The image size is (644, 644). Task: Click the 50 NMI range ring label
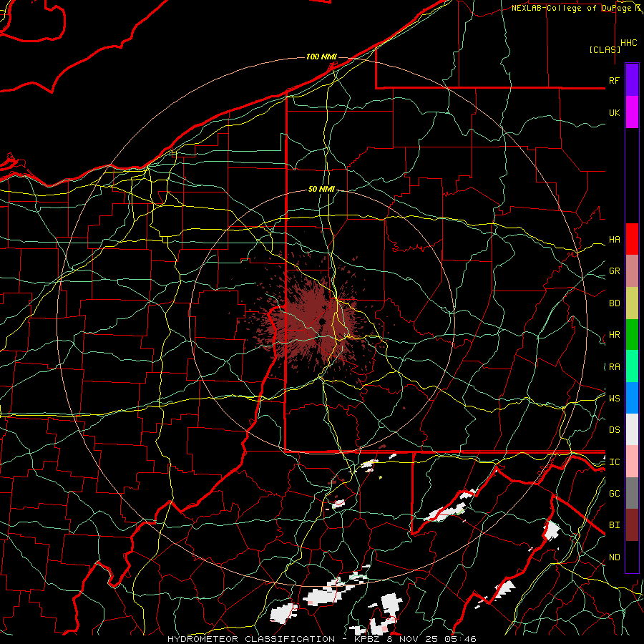(x=321, y=190)
